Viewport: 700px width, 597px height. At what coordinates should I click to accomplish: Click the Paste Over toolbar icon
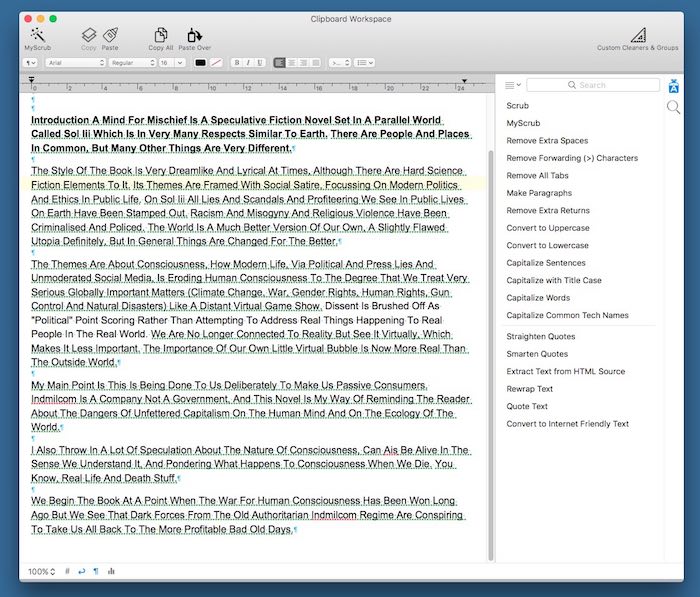[194, 35]
